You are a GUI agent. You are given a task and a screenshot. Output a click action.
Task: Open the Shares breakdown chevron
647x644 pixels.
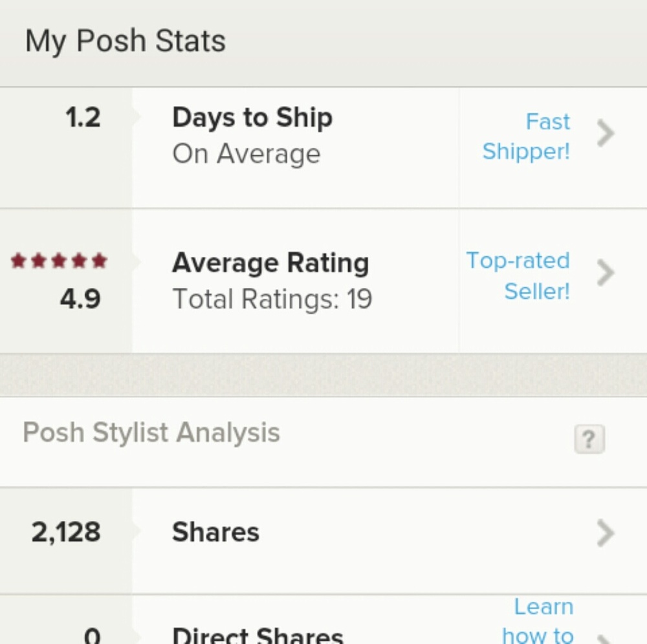tap(606, 533)
